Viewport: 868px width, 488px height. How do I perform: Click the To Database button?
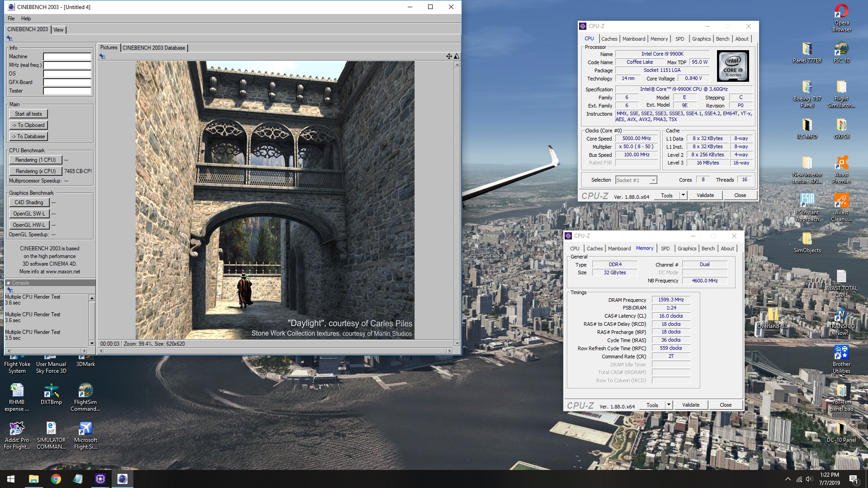(x=28, y=136)
